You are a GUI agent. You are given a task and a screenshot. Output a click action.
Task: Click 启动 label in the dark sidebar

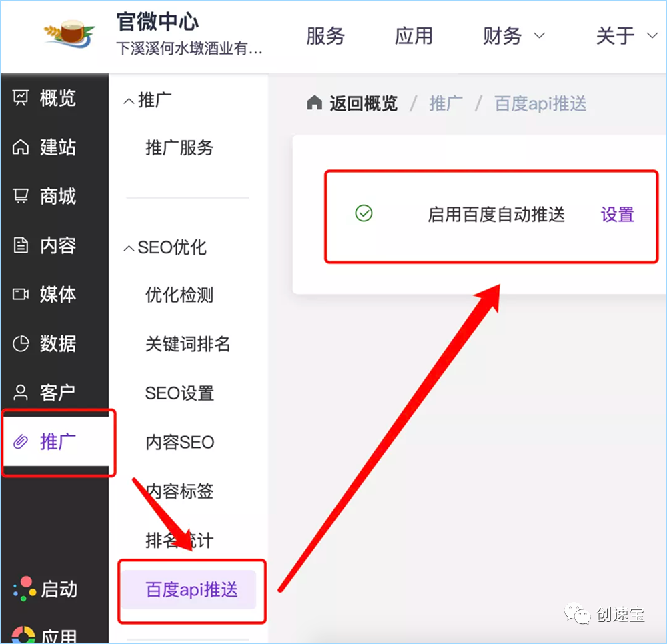coord(59,589)
